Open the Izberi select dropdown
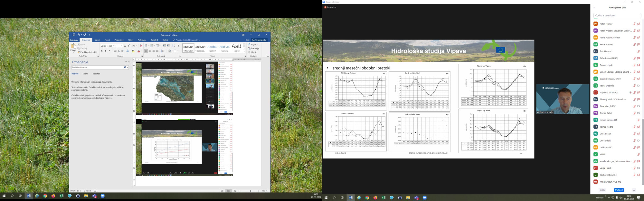This screenshot has width=644, height=201. [253, 52]
